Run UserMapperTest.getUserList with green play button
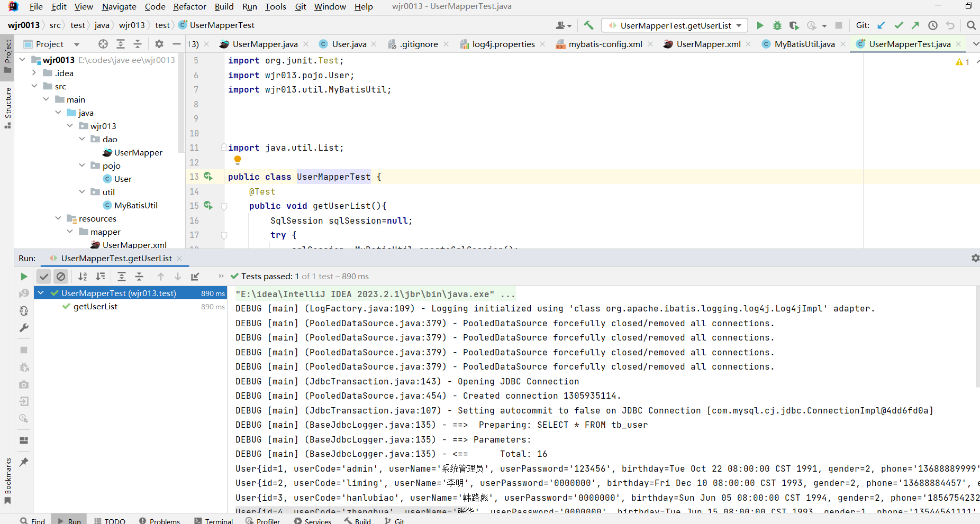 tap(760, 25)
